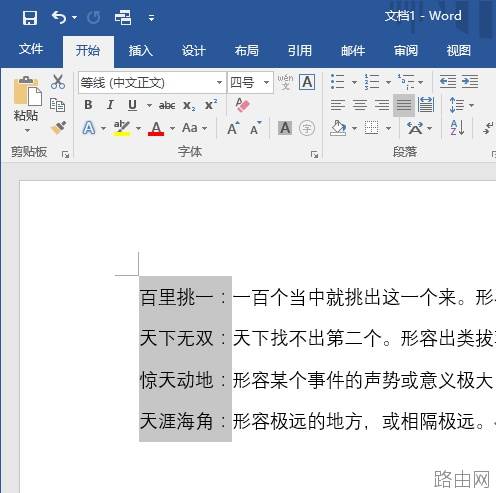Apply character border with boxed A icon

tap(307, 82)
